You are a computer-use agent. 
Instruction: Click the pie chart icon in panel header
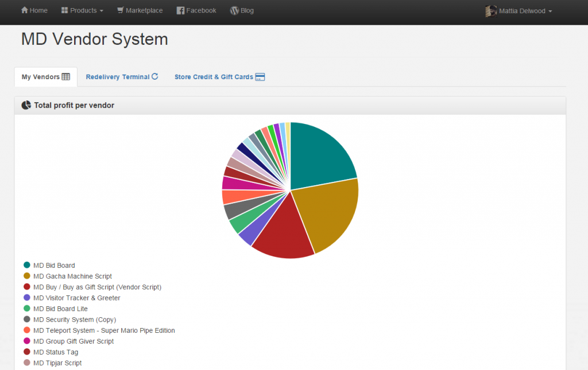pyautogui.click(x=26, y=105)
